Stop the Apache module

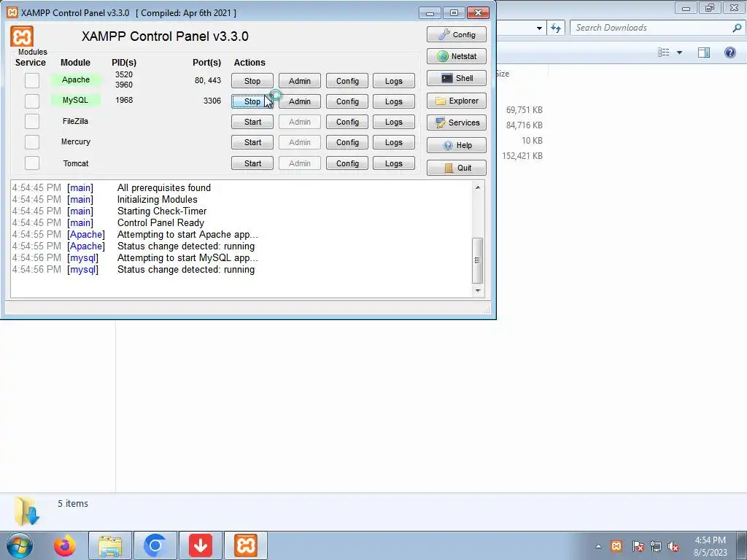click(x=252, y=81)
